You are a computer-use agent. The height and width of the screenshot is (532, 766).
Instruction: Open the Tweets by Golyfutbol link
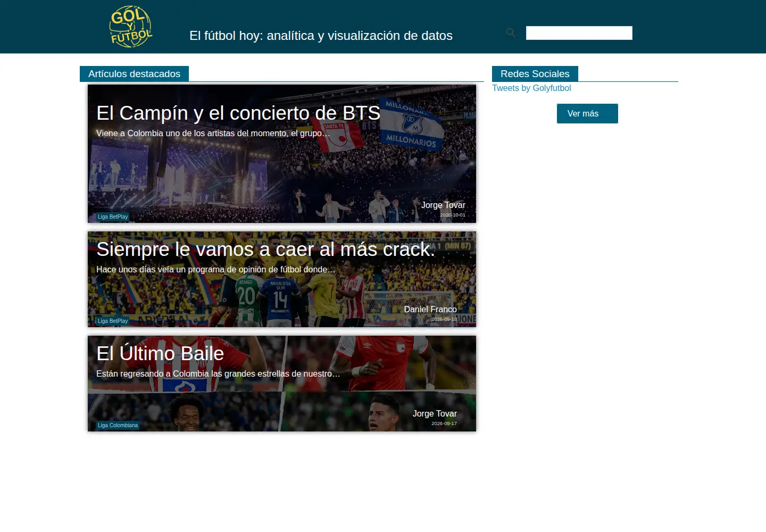531,88
